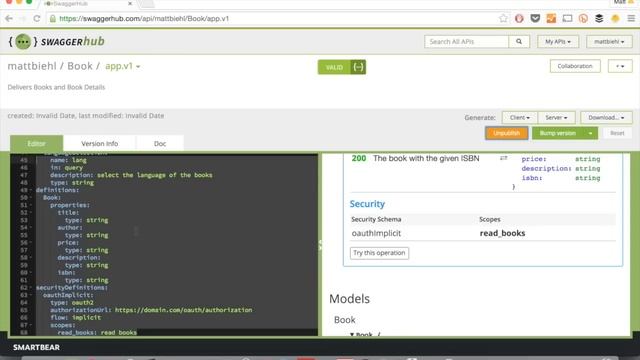Open the mattbiehl owner breadcrumb link
Screen dimensions: 640x360
pos(32,66)
